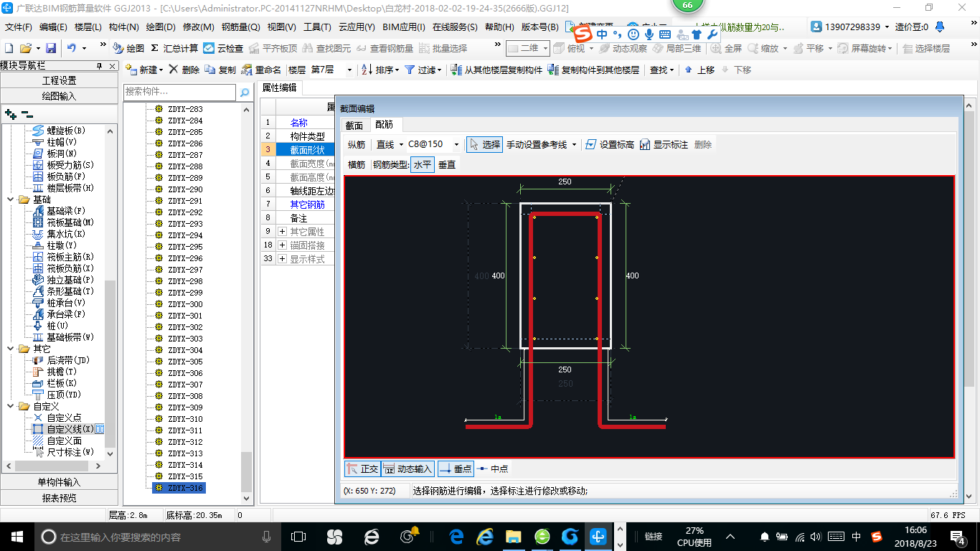Click the 搜索构件 search input field
This screenshot has width=980, height=551.
180,92
